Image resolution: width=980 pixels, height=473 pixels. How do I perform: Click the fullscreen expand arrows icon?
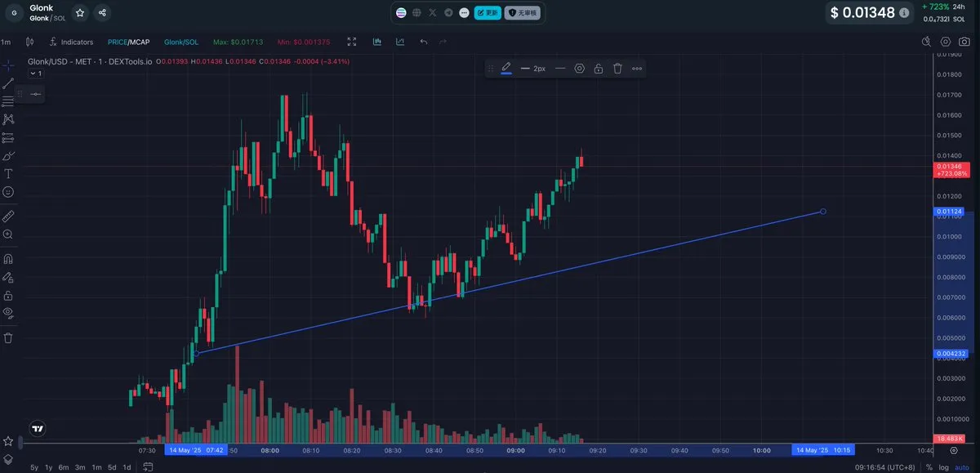(352, 42)
